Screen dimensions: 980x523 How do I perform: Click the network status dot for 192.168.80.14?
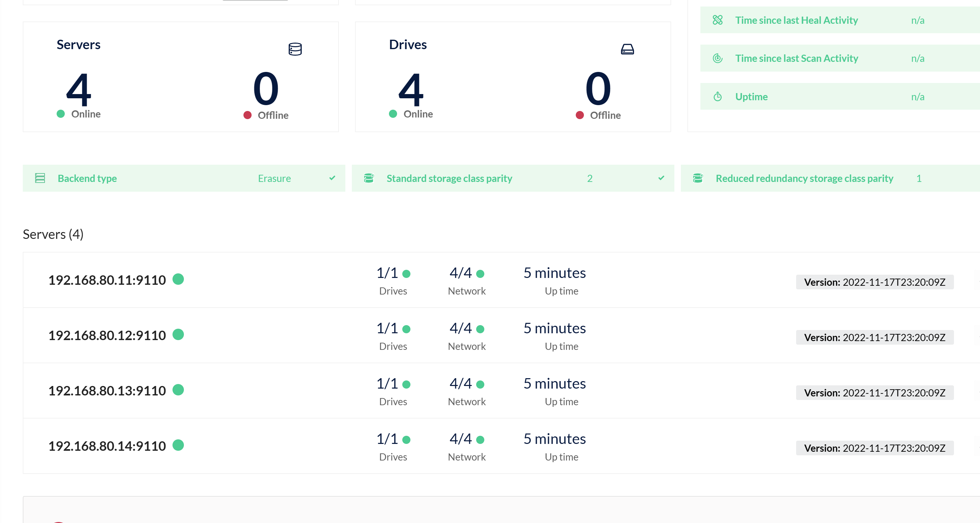coord(480,440)
